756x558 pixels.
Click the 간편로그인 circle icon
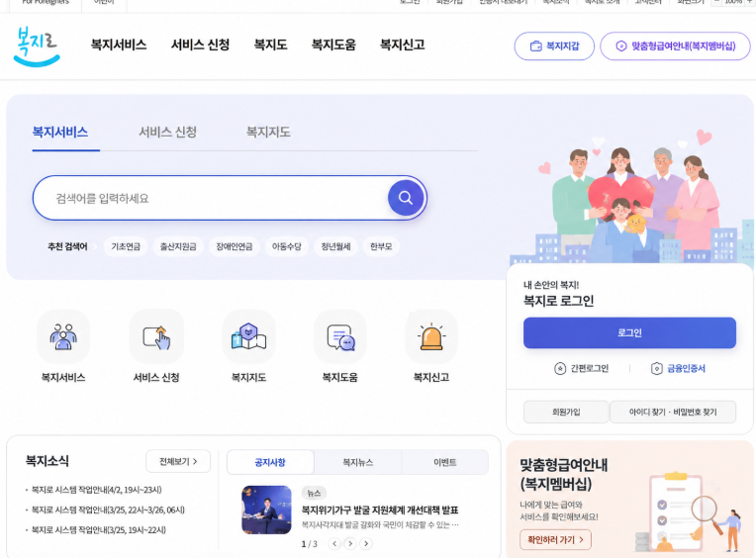pos(560,369)
